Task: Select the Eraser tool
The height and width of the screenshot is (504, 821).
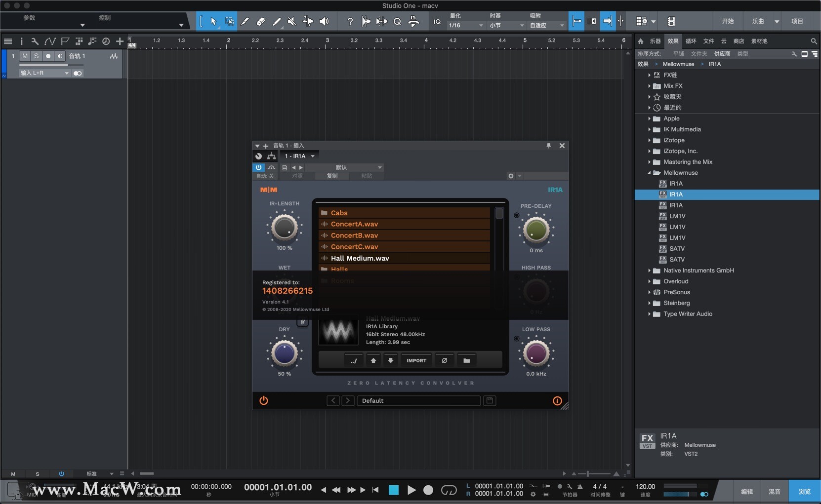Action: point(261,21)
